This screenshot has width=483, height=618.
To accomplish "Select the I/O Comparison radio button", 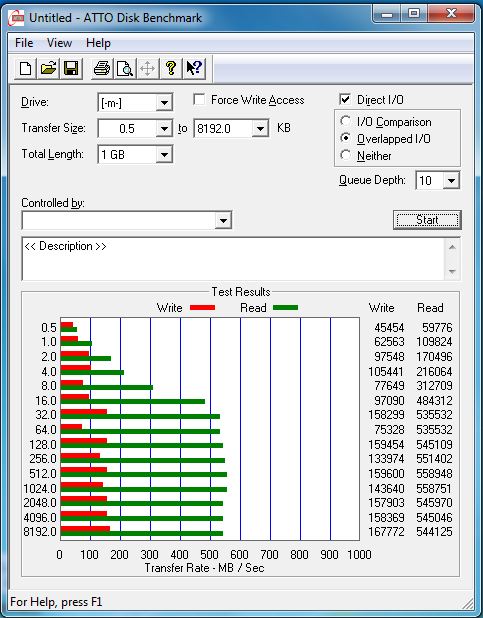I will (x=345, y=121).
